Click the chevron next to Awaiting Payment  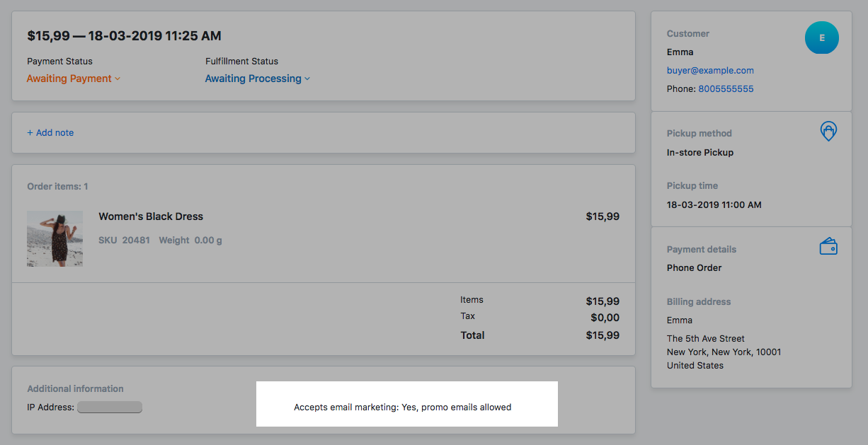pos(118,79)
